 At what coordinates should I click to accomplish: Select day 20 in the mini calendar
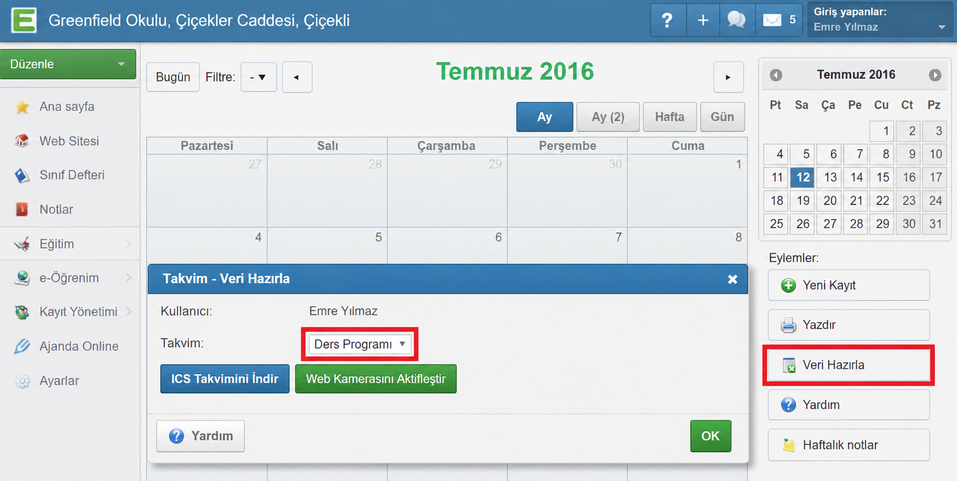coord(829,200)
